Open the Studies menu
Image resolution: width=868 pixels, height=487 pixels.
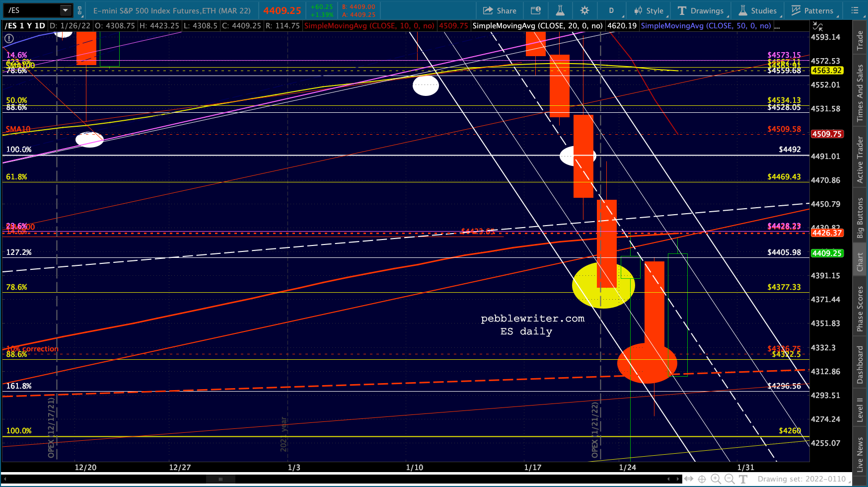point(758,10)
